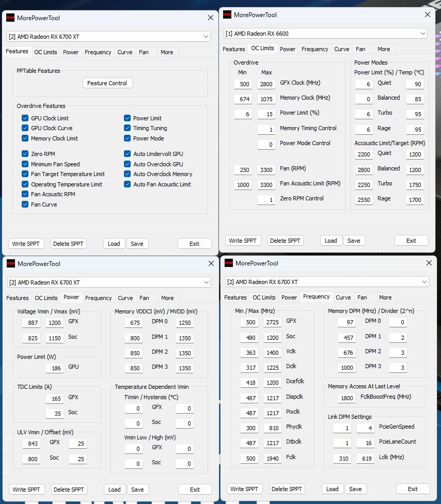
Task: Select the Power Limit (%) max field
Action: [266, 114]
